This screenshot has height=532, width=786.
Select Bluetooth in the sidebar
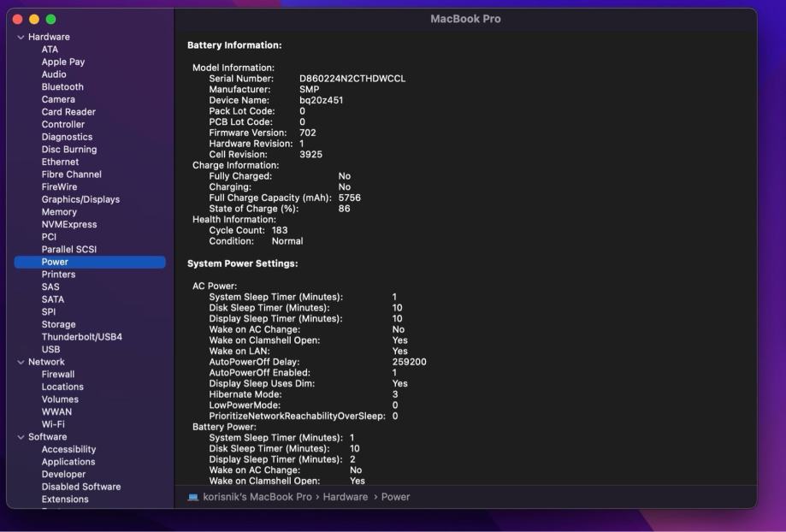tap(62, 86)
